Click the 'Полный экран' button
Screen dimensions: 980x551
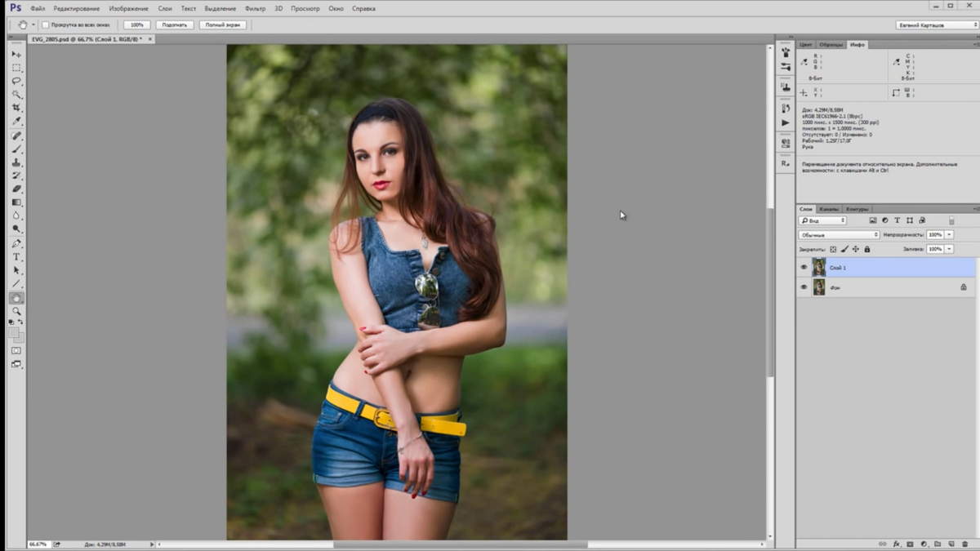[x=223, y=25]
